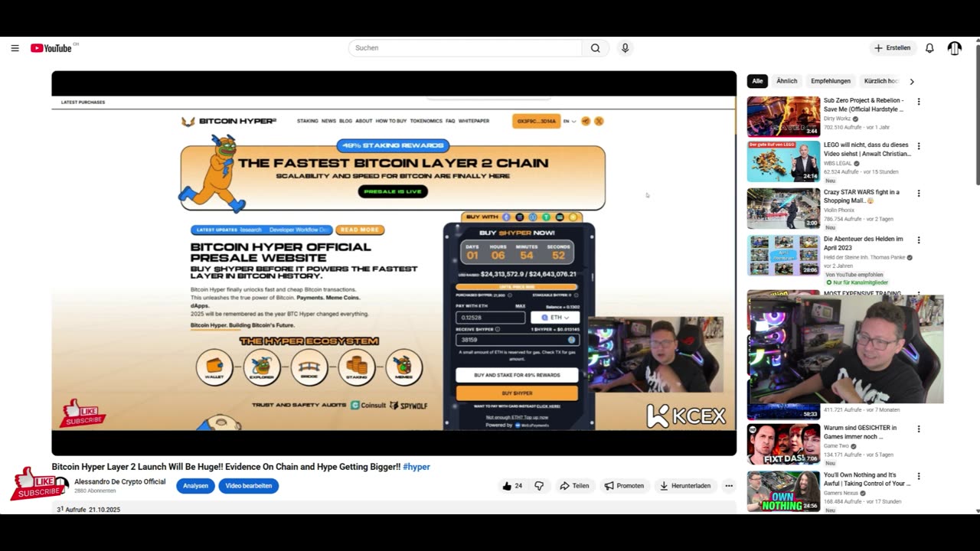Click the Video bearbeiten button
The width and height of the screenshot is (980, 551).
point(248,486)
